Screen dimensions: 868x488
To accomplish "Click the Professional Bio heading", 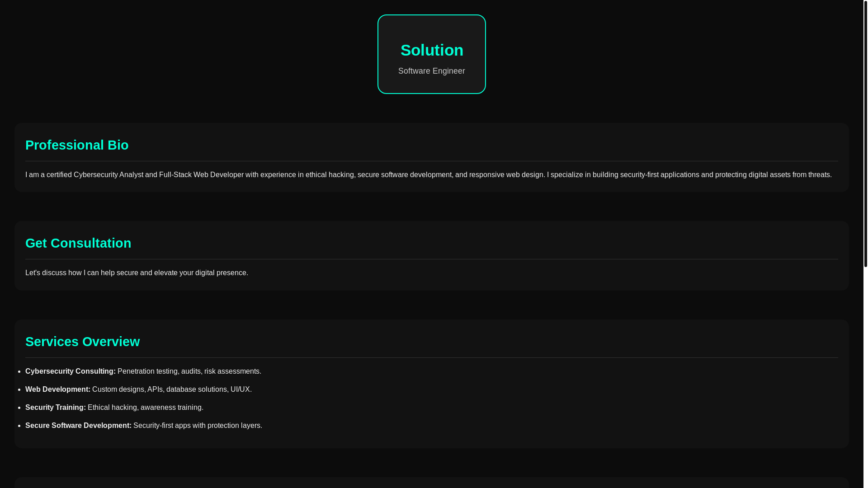I will pyautogui.click(x=77, y=145).
